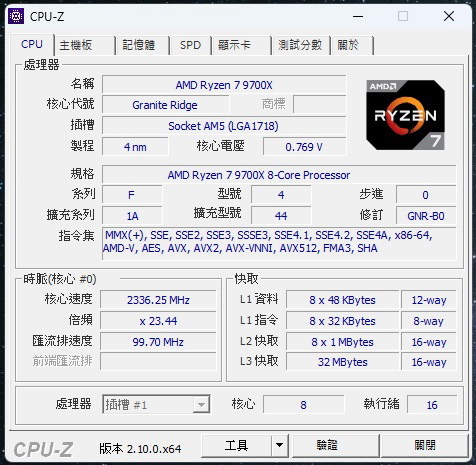Click the 系列 value F
Viewport: 476px width, 465px height.
coord(132,195)
